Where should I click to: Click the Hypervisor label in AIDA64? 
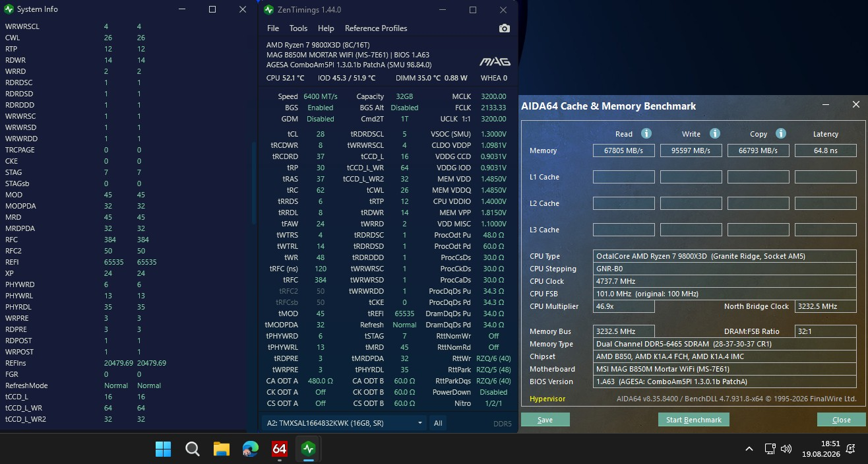pos(547,399)
